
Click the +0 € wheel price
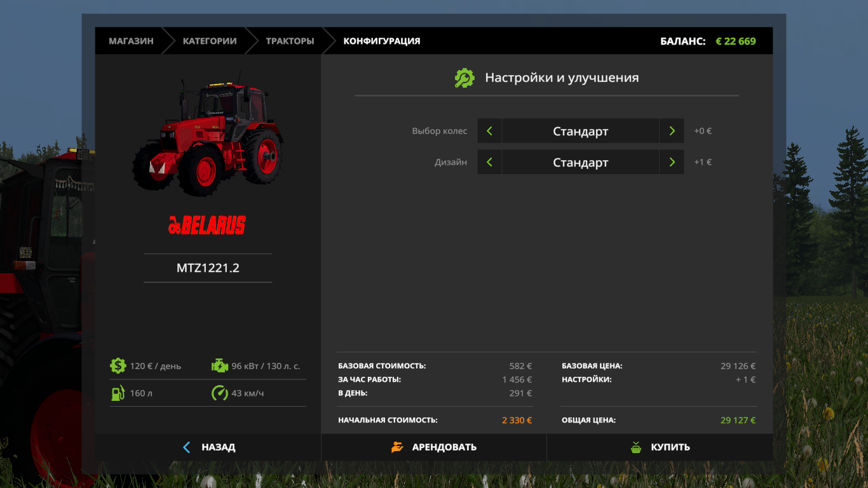[703, 131]
